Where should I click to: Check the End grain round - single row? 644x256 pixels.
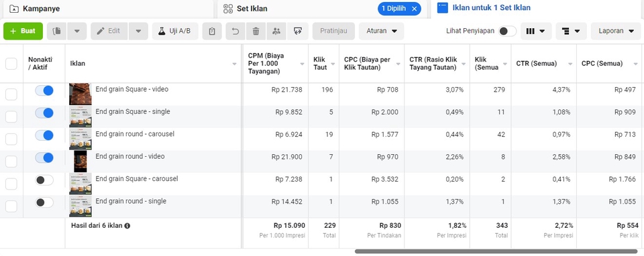pos(11,206)
